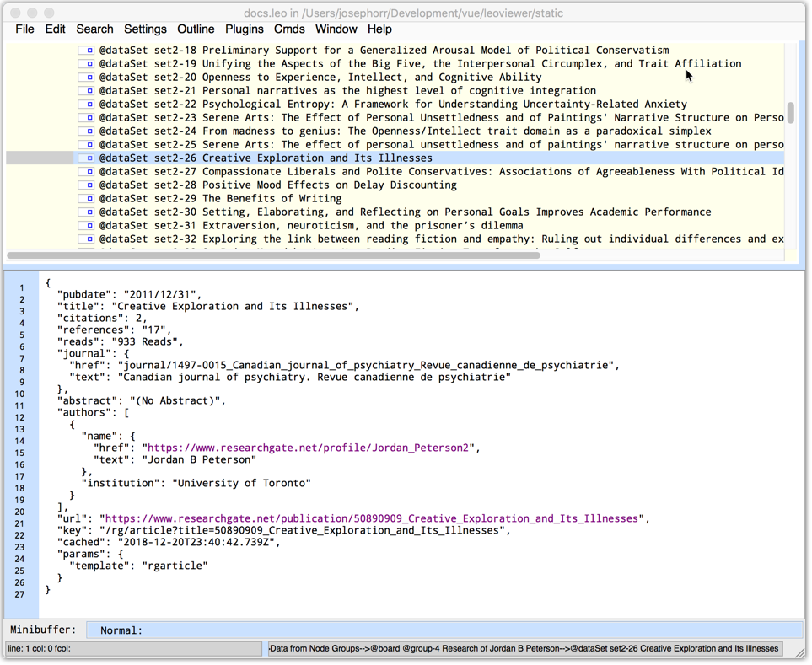
Task: Select node 'Setting, Elaborating, and Reflecting on Personal Goals'
Action: pos(405,212)
